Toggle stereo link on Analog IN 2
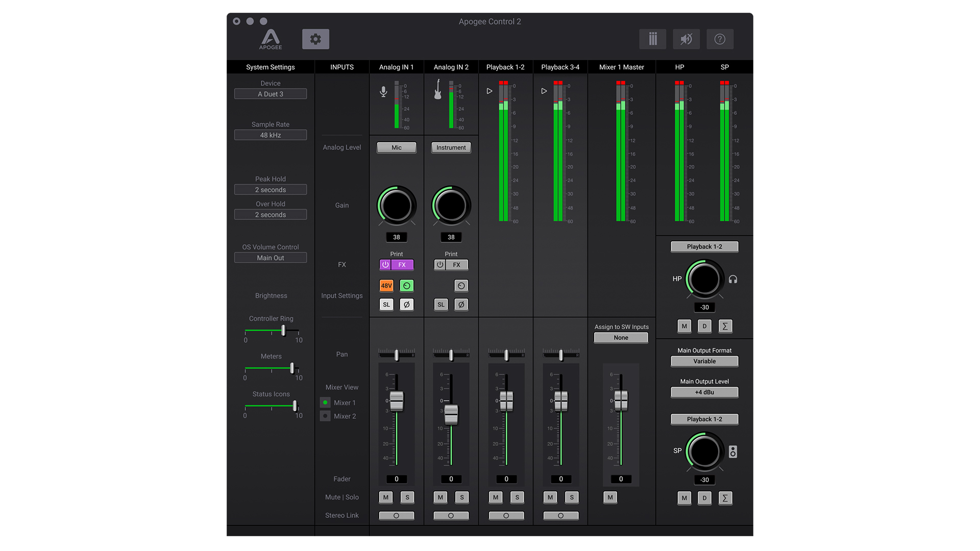The width and height of the screenshot is (980, 551). pyautogui.click(x=451, y=516)
